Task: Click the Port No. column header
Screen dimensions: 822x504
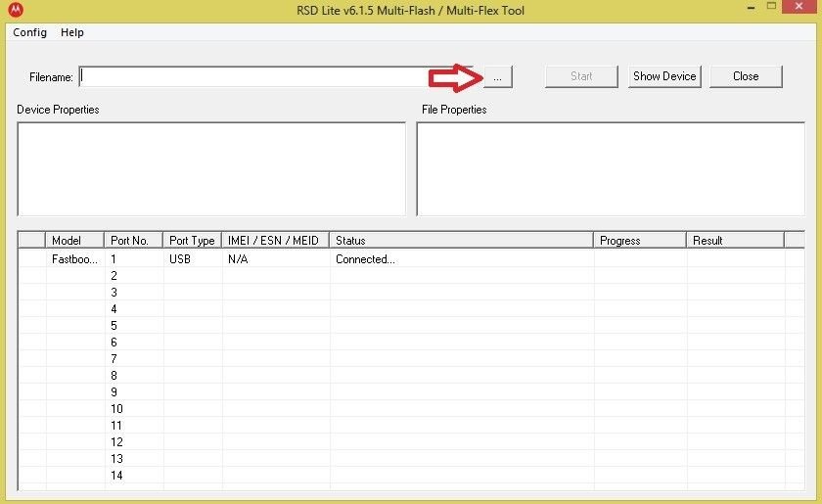Action: click(x=133, y=240)
